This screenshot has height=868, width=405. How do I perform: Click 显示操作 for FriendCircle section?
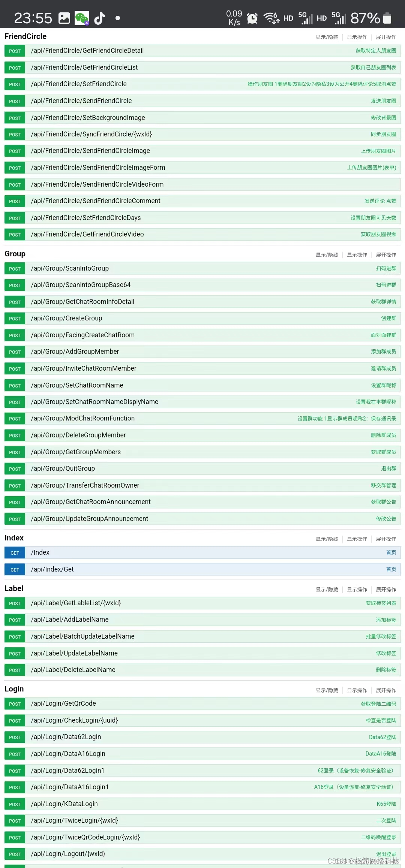pyautogui.click(x=357, y=37)
